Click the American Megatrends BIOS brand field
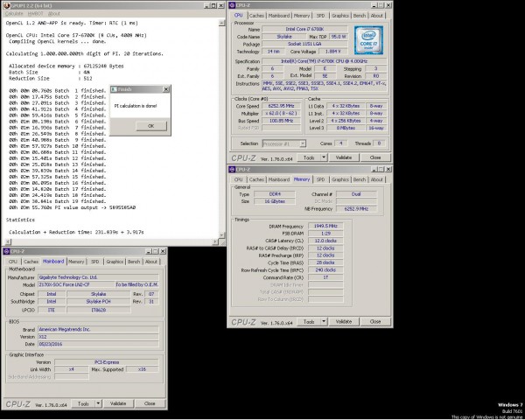Viewport: 525px width, 420px height. click(98, 330)
